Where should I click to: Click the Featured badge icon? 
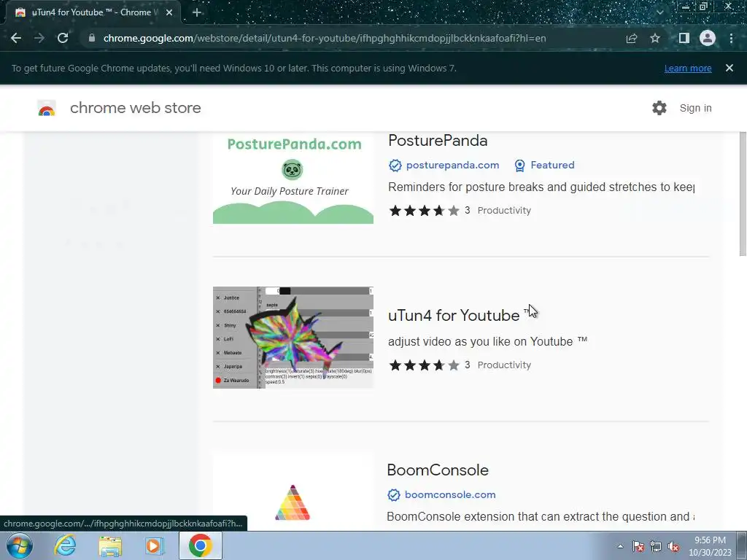[519, 166]
